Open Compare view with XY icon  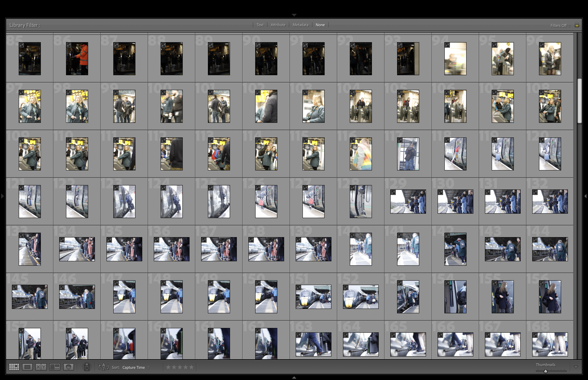click(41, 367)
